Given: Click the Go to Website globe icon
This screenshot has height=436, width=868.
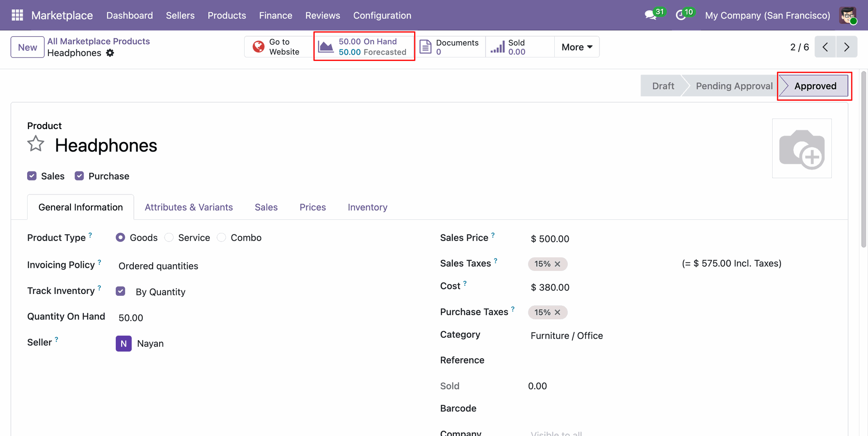Looking at the screenshot, I should pos(259,47).
